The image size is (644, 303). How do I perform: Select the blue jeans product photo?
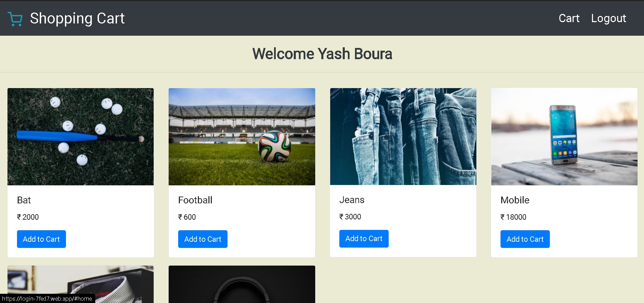403,137
